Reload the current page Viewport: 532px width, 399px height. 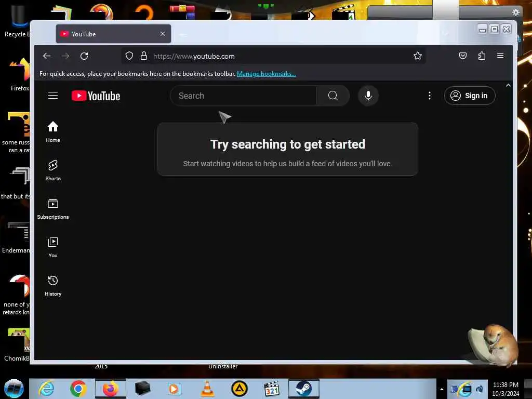(84, 56)
